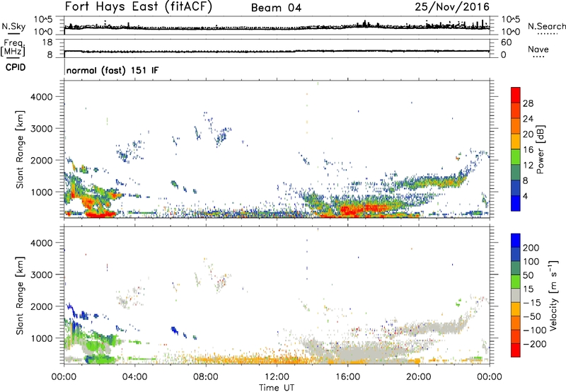Click the 'N.Search' legend label
Screen dimensions: 566x392
tap(546, 26)
